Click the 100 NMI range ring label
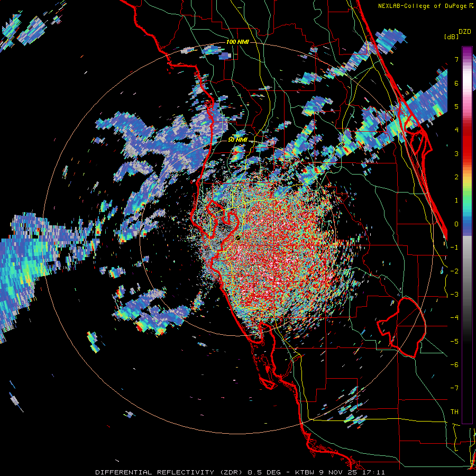Image resolution: width=476 pixels, height=476 pixels. [x=237, y=42]
